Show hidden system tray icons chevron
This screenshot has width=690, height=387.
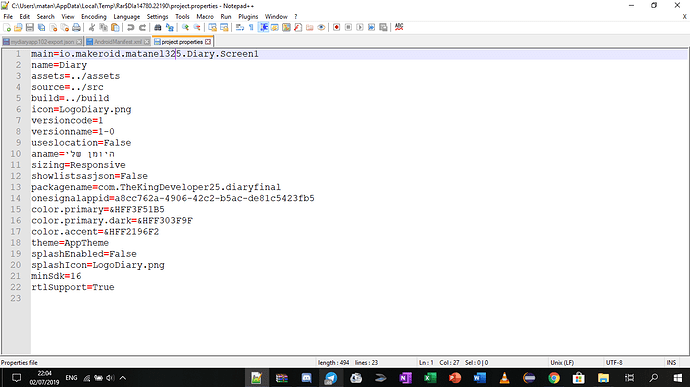click(123, 378)
